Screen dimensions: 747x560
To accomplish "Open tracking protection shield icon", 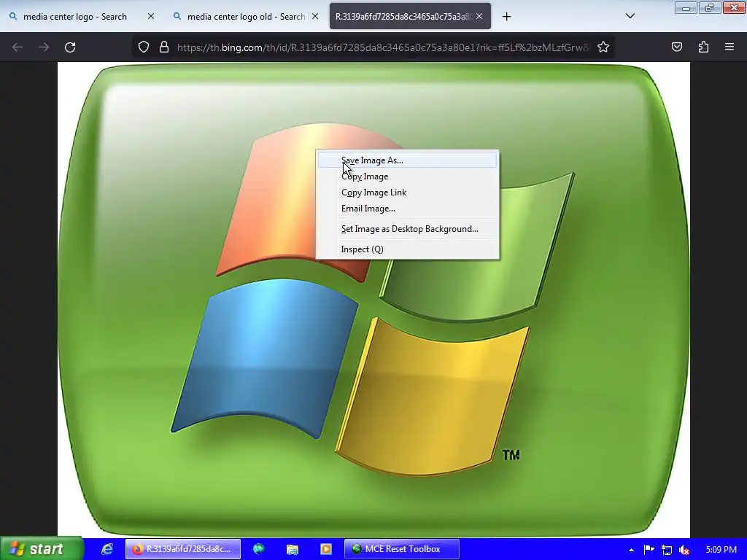I will pyautogui.click(x=144, y=47).
